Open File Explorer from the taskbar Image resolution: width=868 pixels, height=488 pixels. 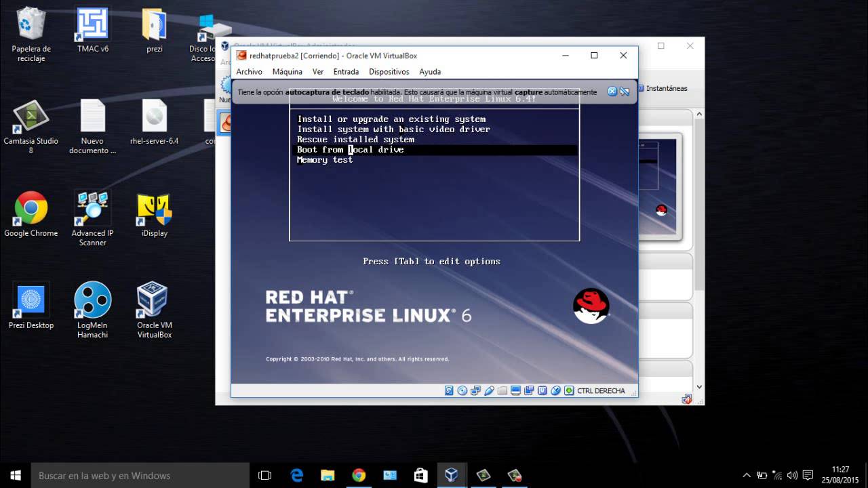click(x=328, y=475)
